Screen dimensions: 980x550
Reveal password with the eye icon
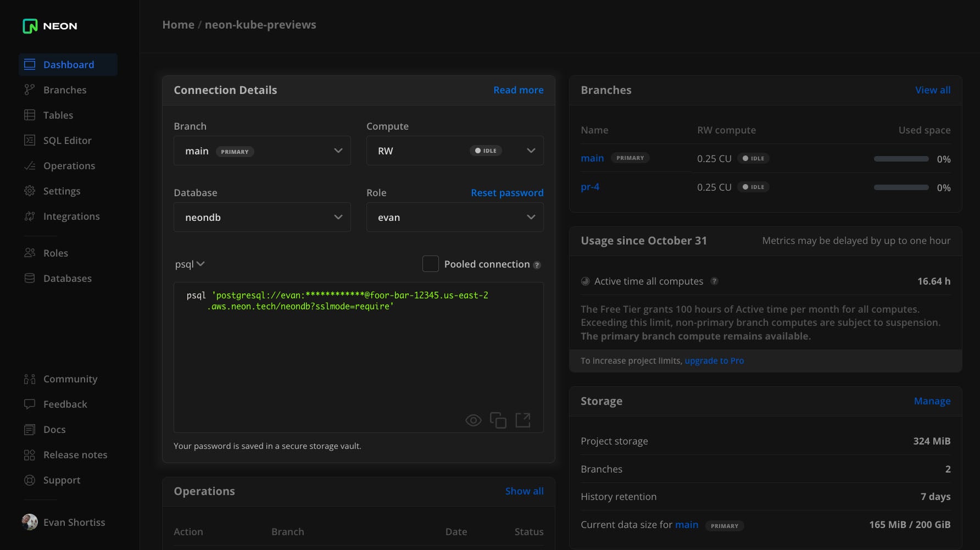coord(473,420)
